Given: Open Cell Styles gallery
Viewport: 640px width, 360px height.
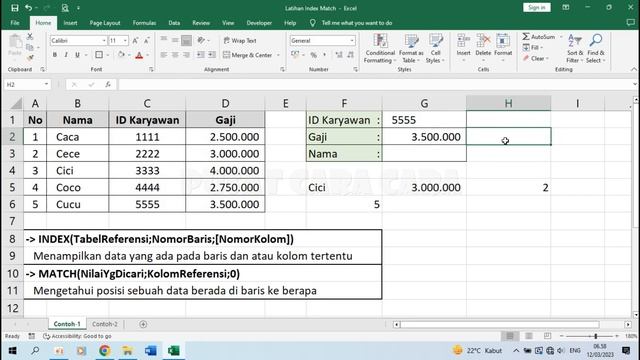Looking at the screenshot, I should (435, 49).
